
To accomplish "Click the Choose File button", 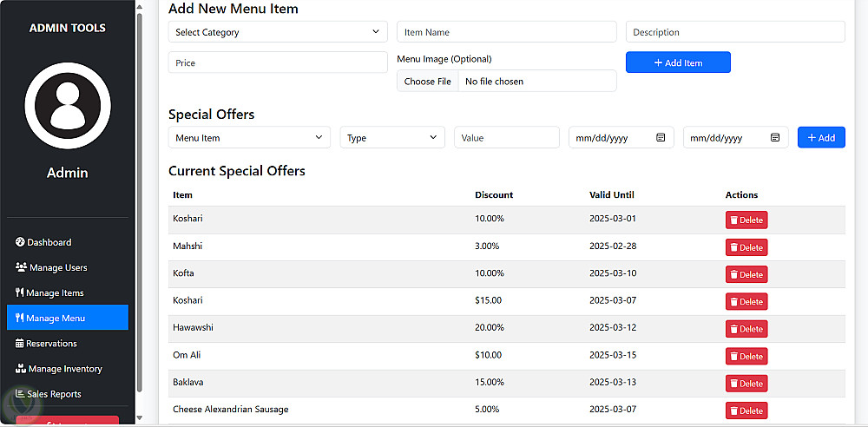I will [427, 82].
